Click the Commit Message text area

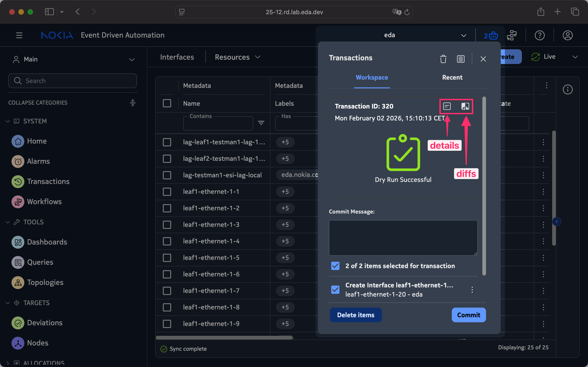pyautogui.click(x=403, y=238)
